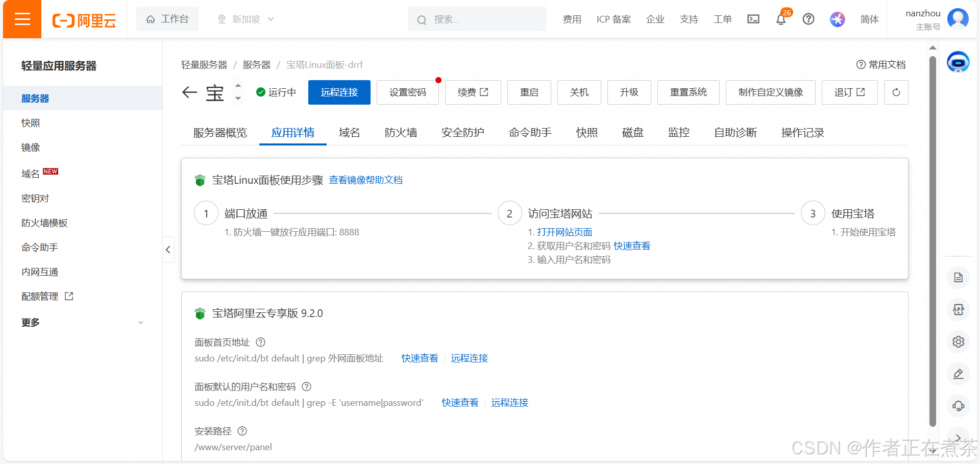Open the 监控 tab

coord(678,133)
